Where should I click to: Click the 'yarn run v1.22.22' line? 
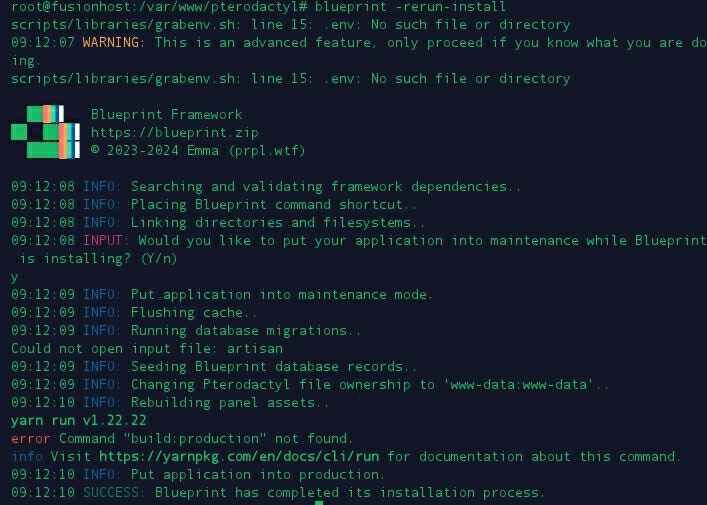[x=79, y=421]
